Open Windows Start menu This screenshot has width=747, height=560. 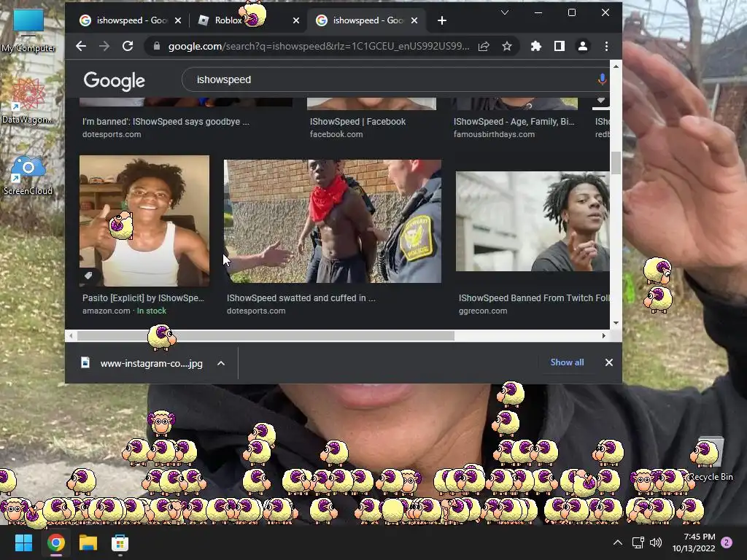(x=23, y=542)
